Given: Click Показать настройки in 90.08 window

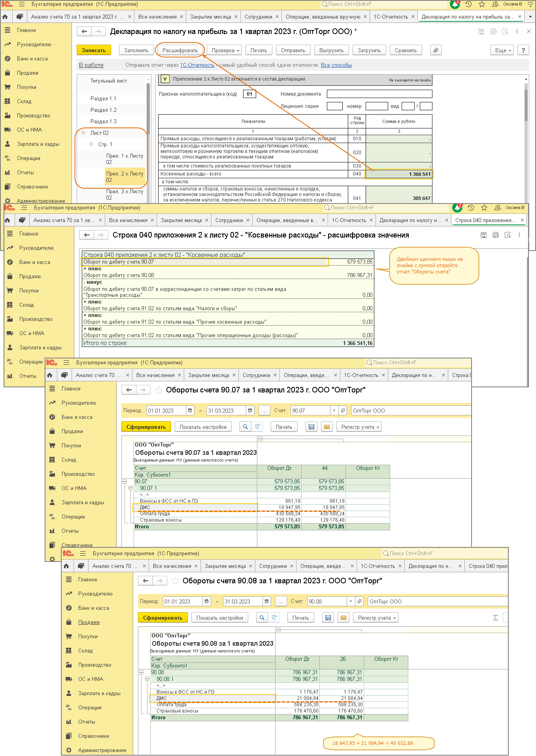Looking at the screenshot, I should point(220,618).
